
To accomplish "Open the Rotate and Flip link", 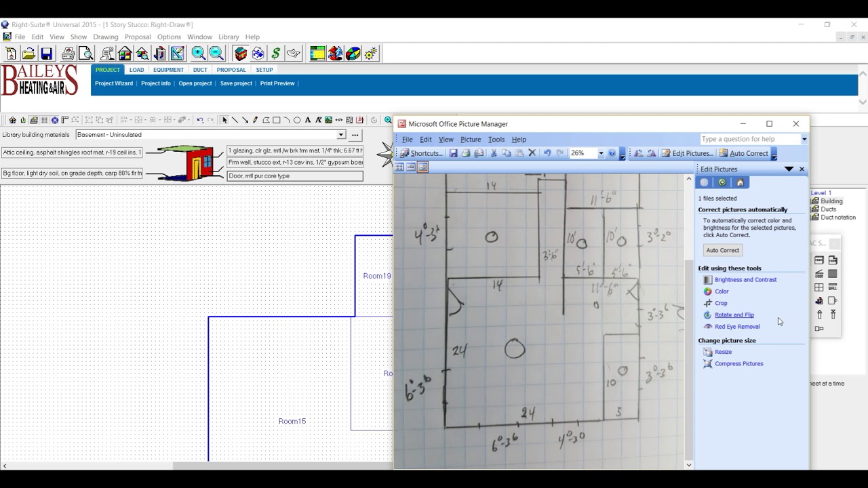I will pyautogui.click(x=734, y=314).
